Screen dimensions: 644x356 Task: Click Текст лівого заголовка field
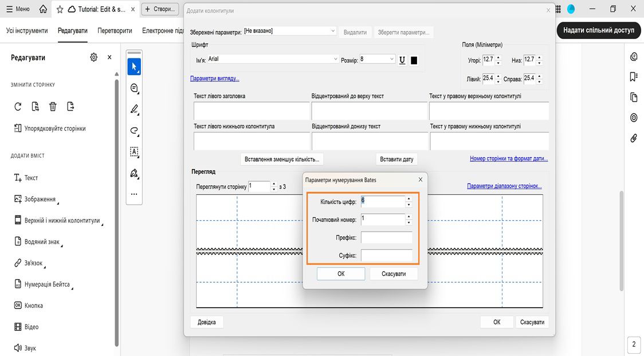pos(252,111)
